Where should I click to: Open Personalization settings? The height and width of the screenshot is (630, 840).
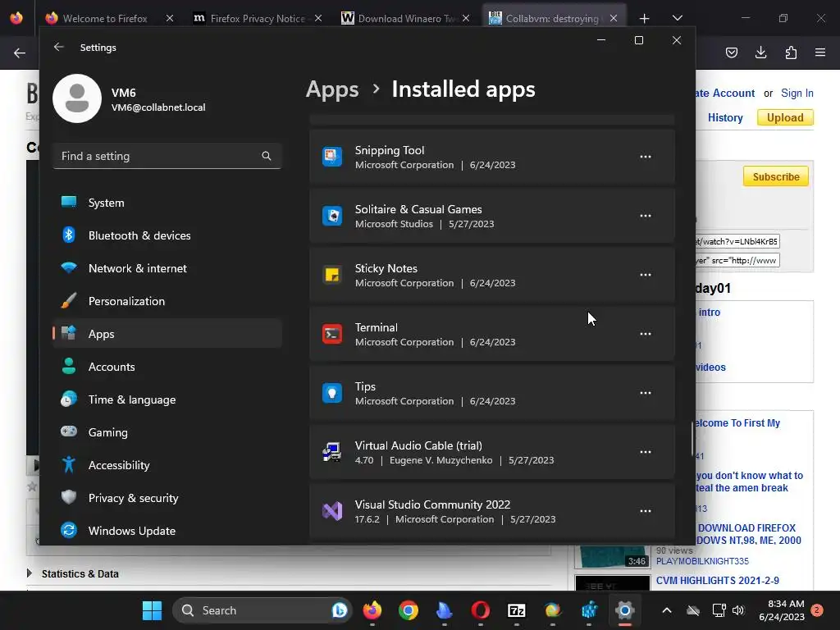pyautogui.click(x=167, y=301)
